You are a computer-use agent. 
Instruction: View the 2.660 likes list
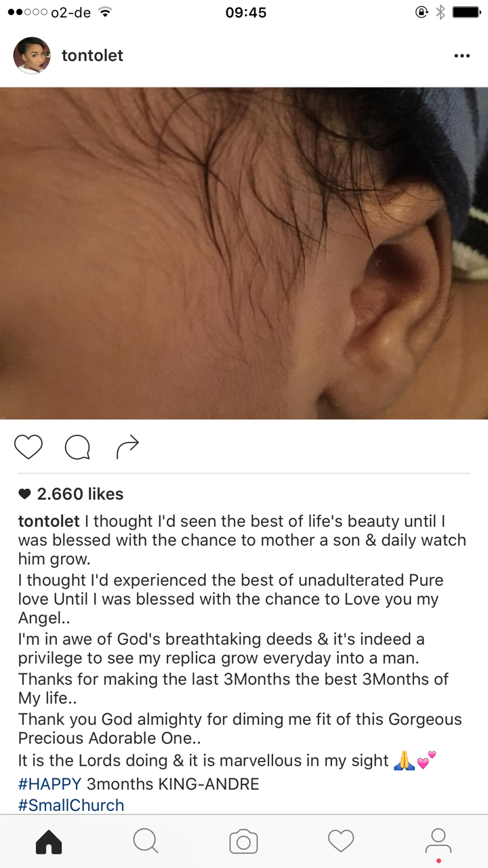[70, 494]
